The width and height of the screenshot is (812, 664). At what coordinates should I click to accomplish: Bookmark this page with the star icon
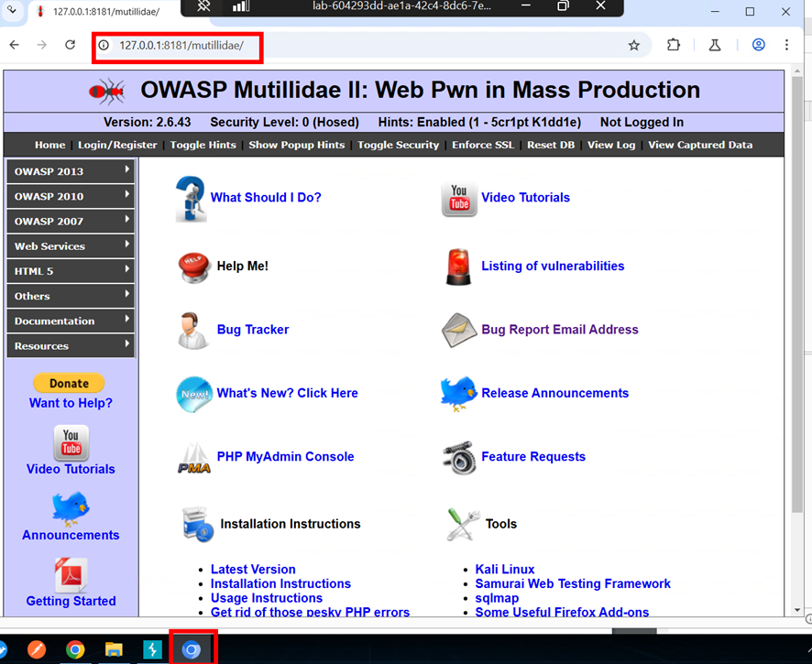pos(634,46)
